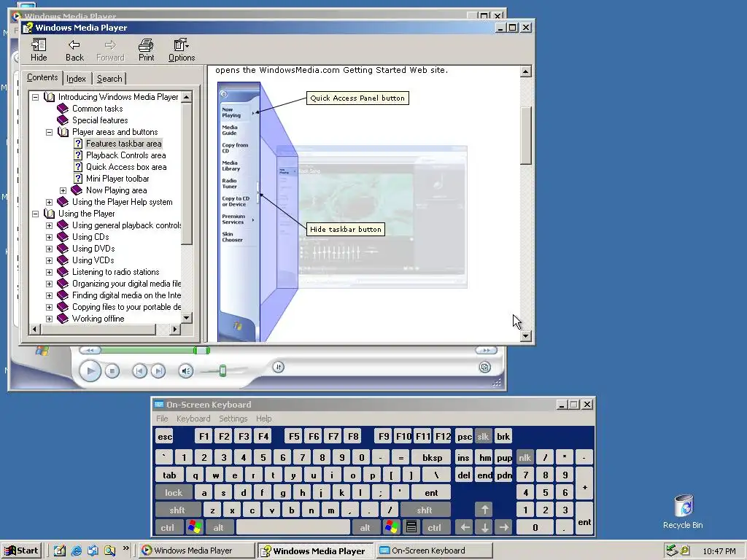Expand the Working offline node
Screen dimensions: 747x560
pyautogui.click(x=49, y=319)
